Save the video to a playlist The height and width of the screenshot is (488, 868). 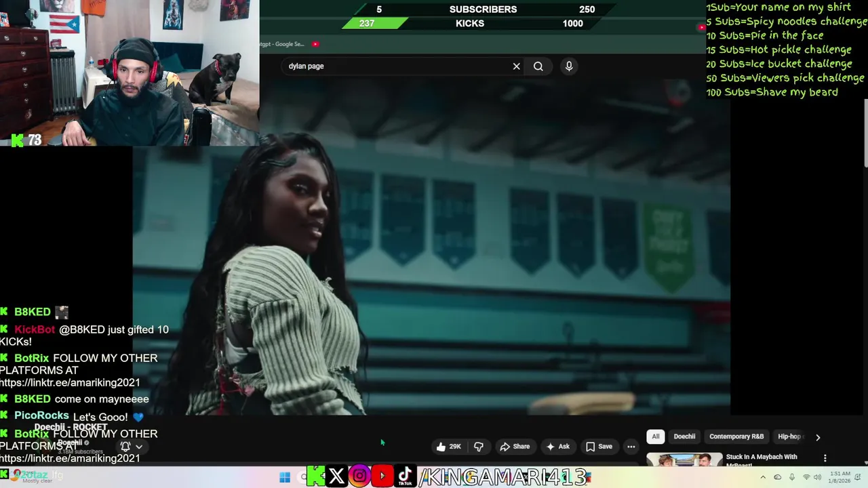(x=599, y=447)
